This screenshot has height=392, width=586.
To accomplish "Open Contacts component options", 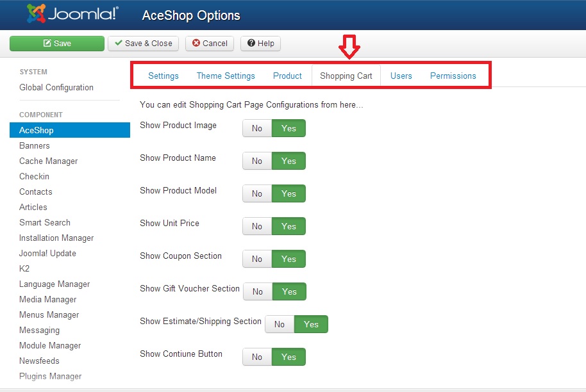I will (x=36, y=192).
